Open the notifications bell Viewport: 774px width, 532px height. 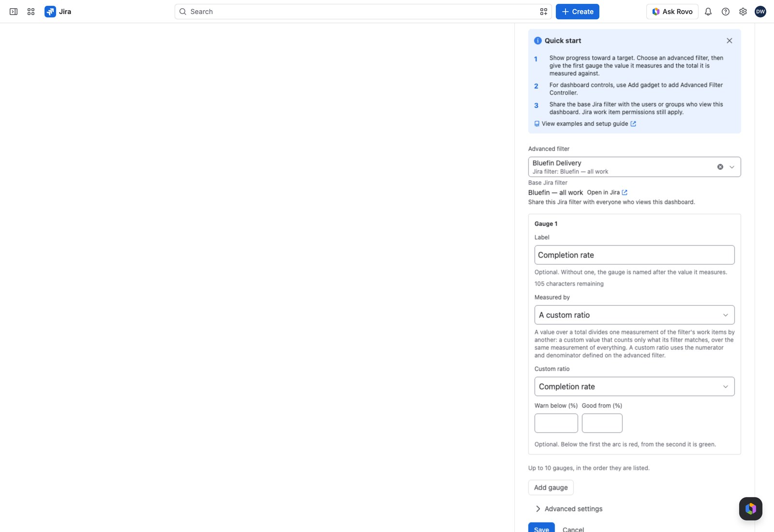[708, 12]
